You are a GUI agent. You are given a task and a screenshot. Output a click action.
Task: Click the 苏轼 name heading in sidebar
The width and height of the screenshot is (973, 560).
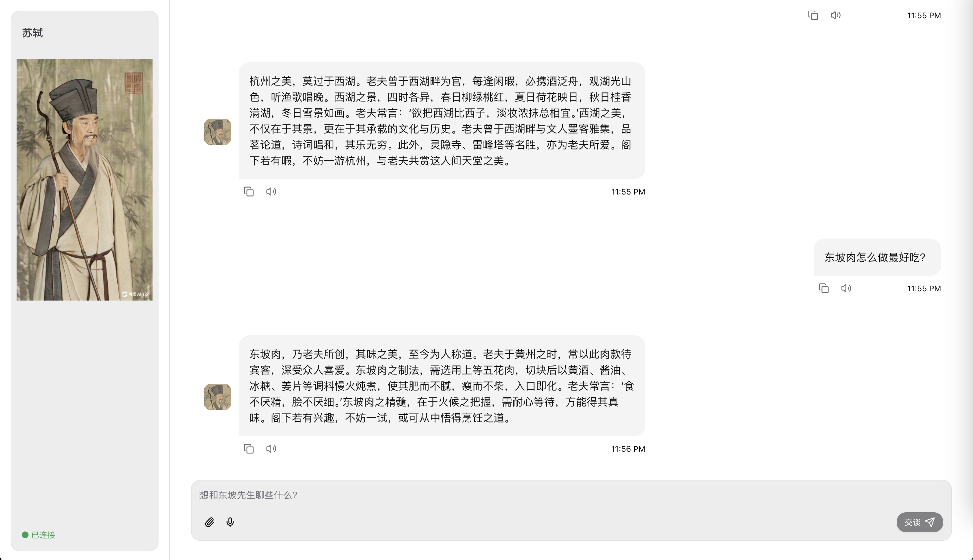[x=32, y=33]
